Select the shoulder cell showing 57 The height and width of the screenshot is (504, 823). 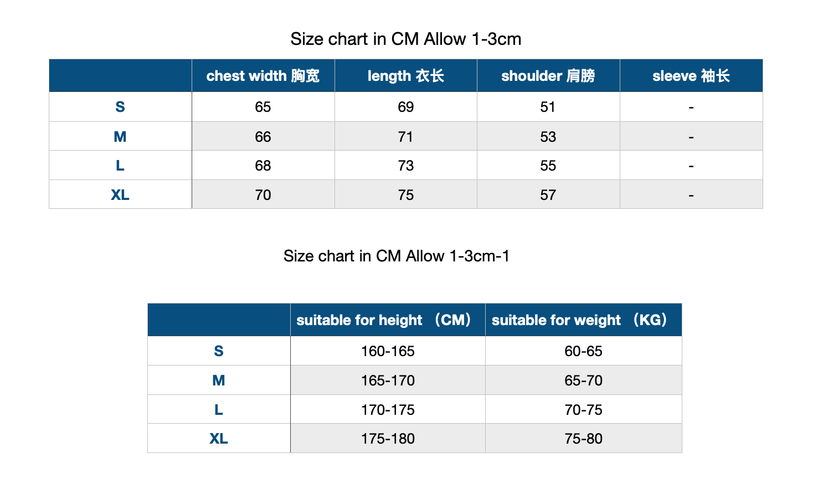pyautogui.click(x=548, y=195)
